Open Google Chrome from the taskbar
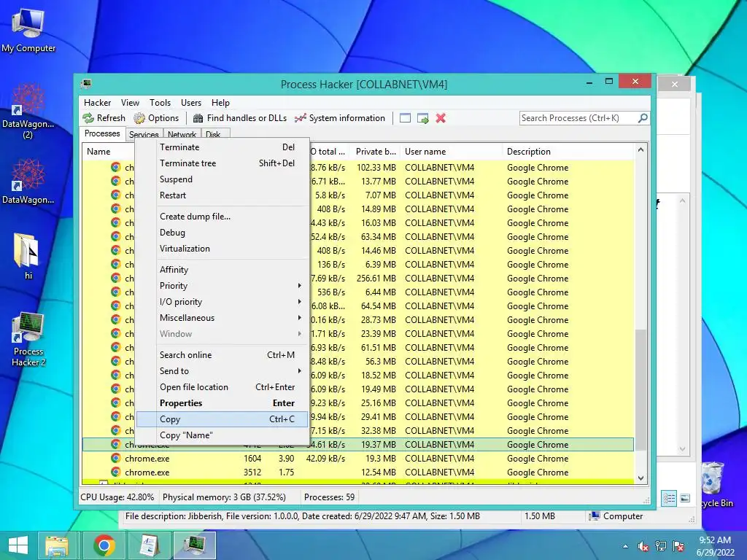Image resolution: width=747 pixels, height=560 pixels. 104,545
